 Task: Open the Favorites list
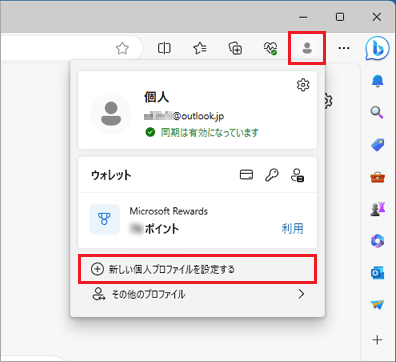(x=200, y=49)
